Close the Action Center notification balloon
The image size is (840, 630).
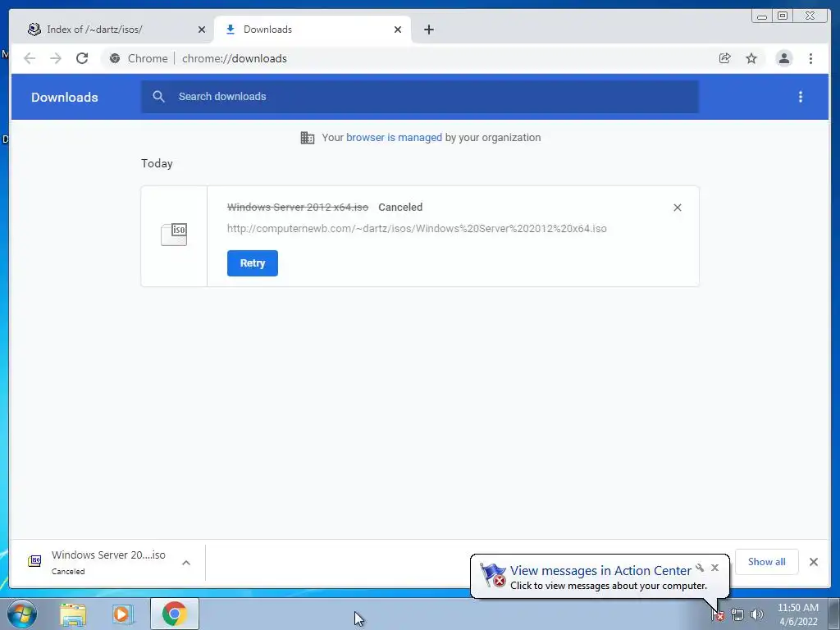coord(714,568)
